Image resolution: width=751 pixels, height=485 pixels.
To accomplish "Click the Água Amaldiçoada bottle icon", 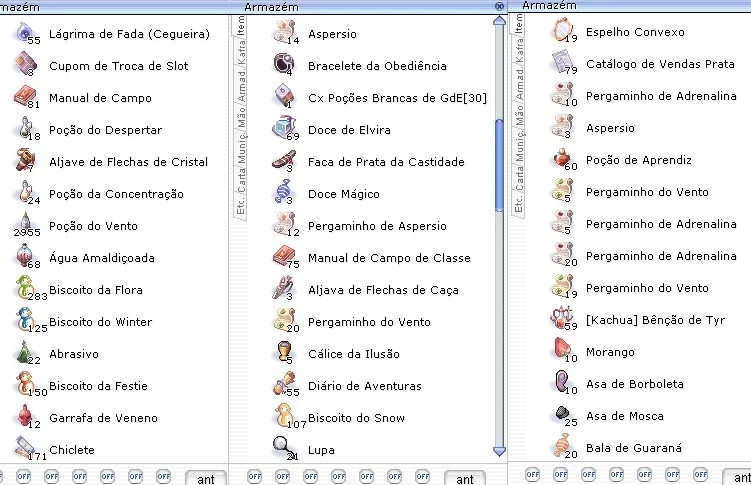I will pos(24,256).
